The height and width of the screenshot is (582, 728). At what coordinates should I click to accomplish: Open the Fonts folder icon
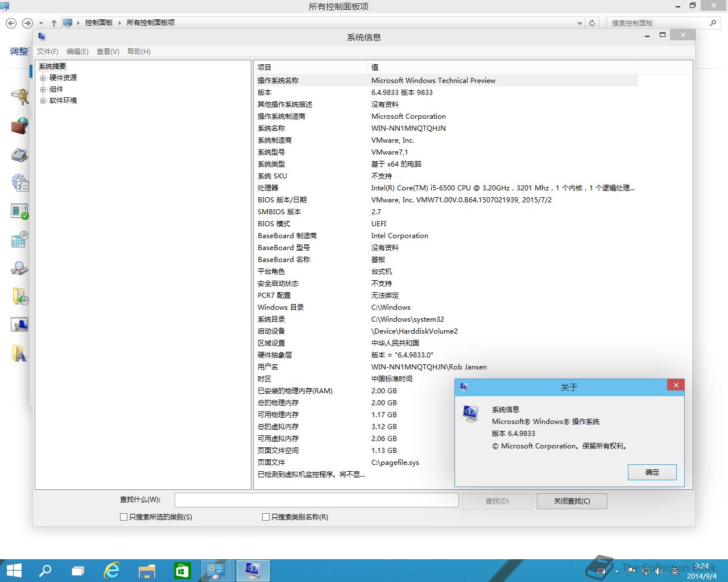click(x=20, y=354)
